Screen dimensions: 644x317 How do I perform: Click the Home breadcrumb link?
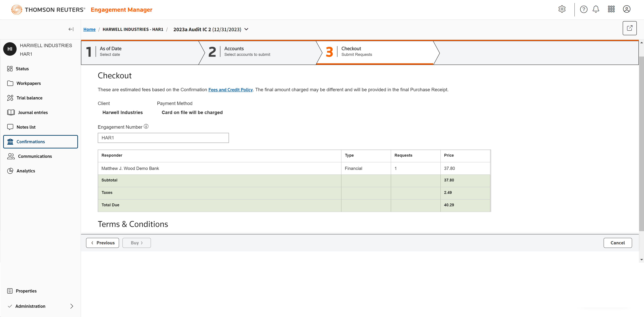point(89,30)
